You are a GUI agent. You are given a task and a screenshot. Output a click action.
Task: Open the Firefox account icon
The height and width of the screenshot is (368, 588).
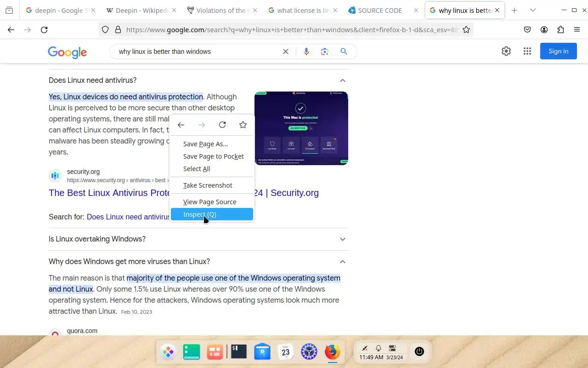pos(544,29)
